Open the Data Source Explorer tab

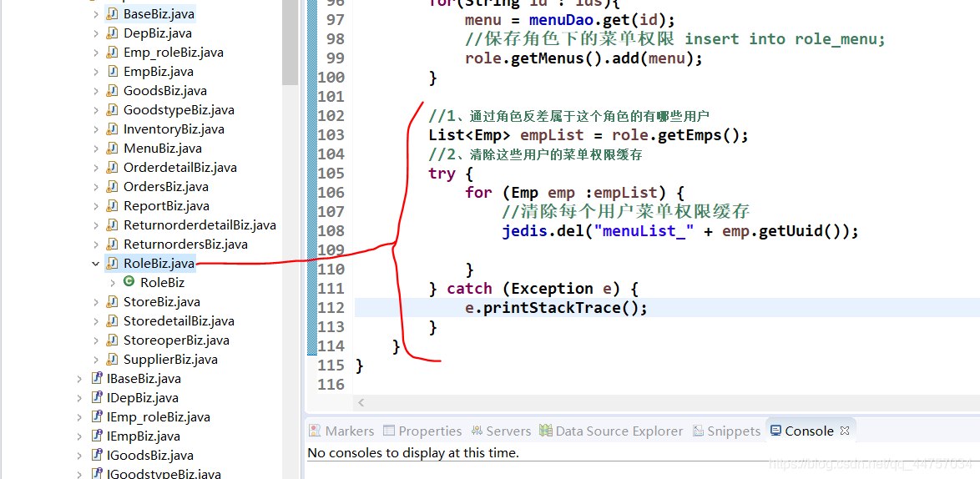pos(611,431)
